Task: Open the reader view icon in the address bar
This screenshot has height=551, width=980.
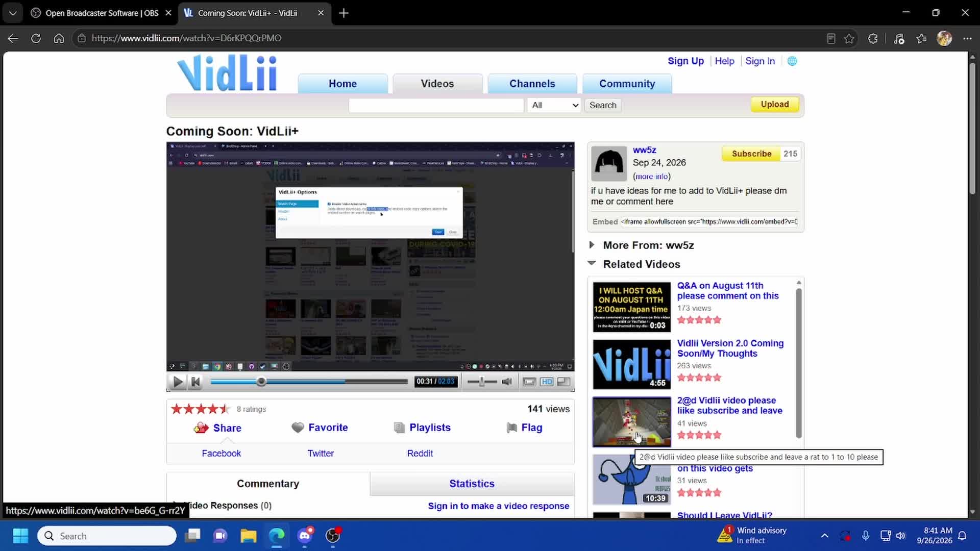Action: [x=831, y=38]
